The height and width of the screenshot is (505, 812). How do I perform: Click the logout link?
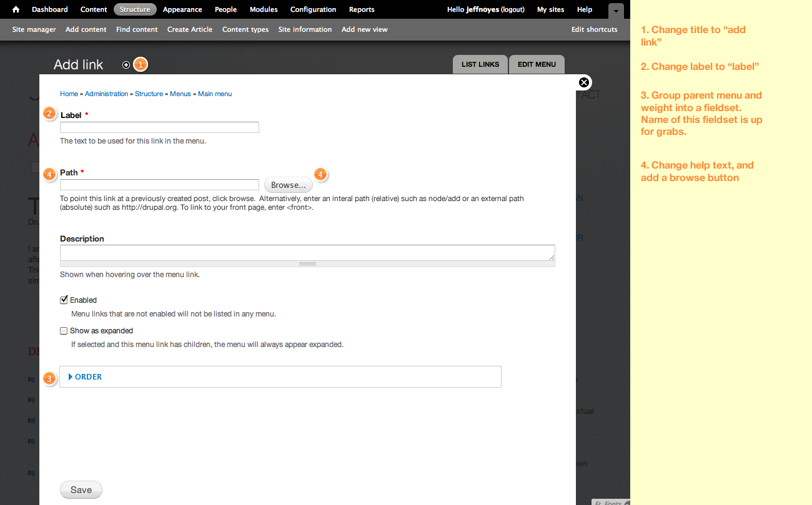pos(513,9)
